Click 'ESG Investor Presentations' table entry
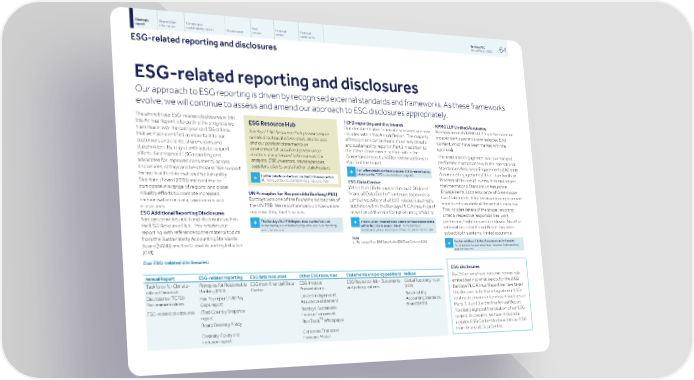The height and width of the screenshot is (380, 694). click(x=312, y=285)
